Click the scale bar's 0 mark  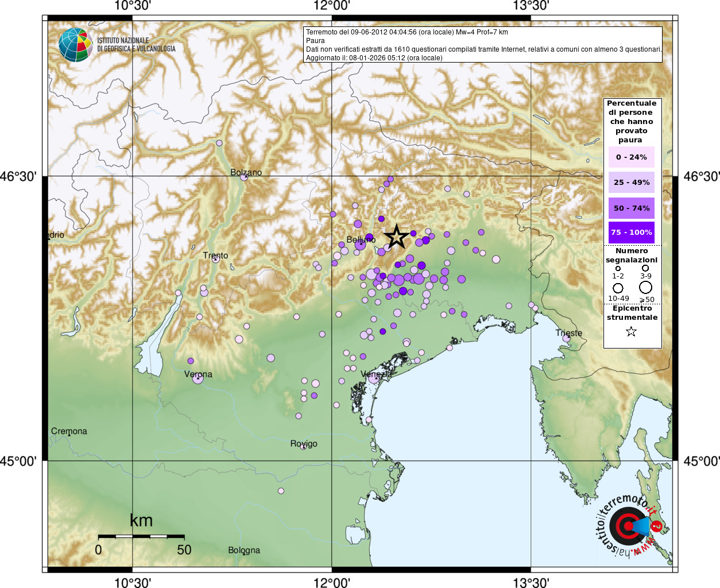tap(99, 550)
